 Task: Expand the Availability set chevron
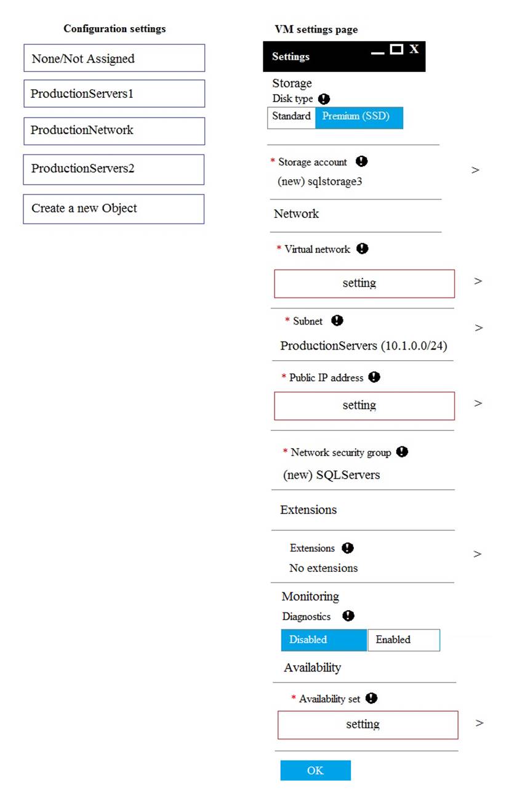479,723
